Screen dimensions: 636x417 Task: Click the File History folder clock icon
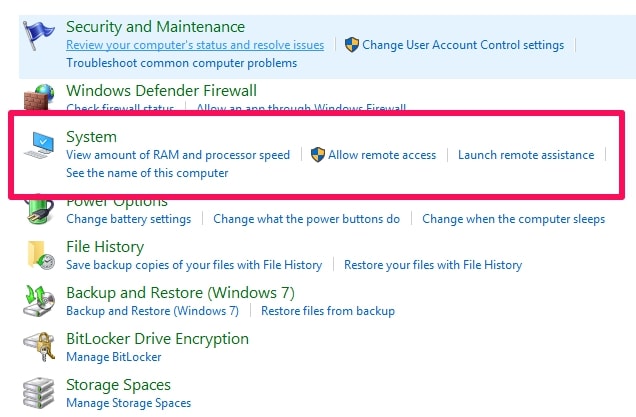pyautogui.click(x=41, y=255)
